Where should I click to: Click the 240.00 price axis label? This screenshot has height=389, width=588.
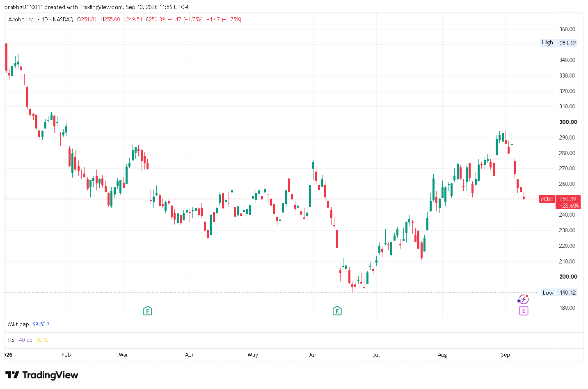(x=567, y=215)
